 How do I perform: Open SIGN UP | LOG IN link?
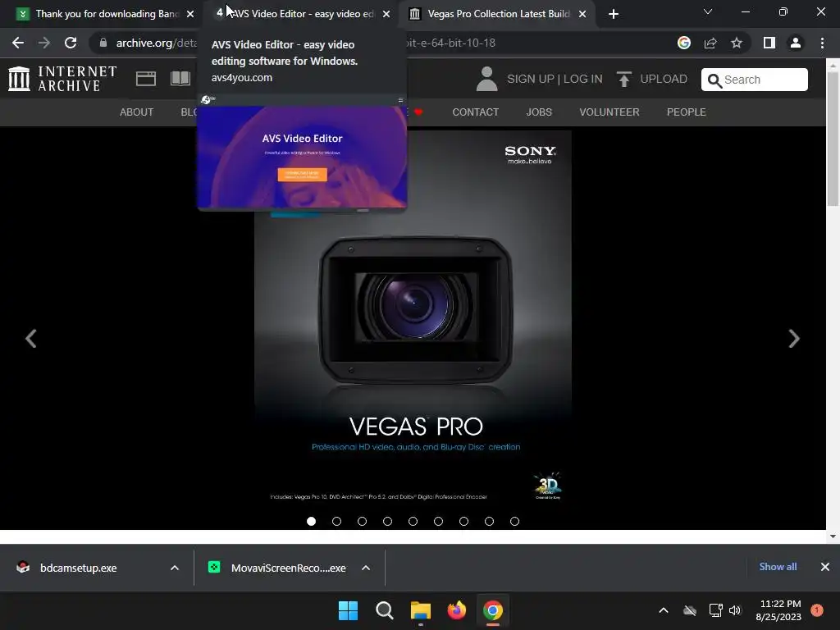[555, 80]
